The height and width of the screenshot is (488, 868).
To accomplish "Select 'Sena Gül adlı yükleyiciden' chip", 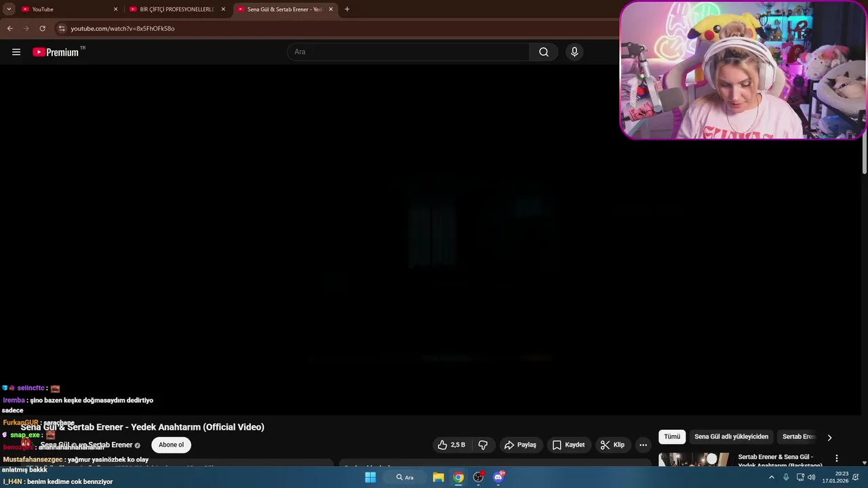I will 731,436.
